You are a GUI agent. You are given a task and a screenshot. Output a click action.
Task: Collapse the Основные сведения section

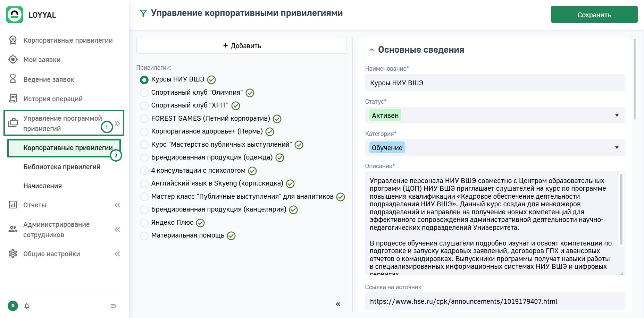(x=371, y=50)
